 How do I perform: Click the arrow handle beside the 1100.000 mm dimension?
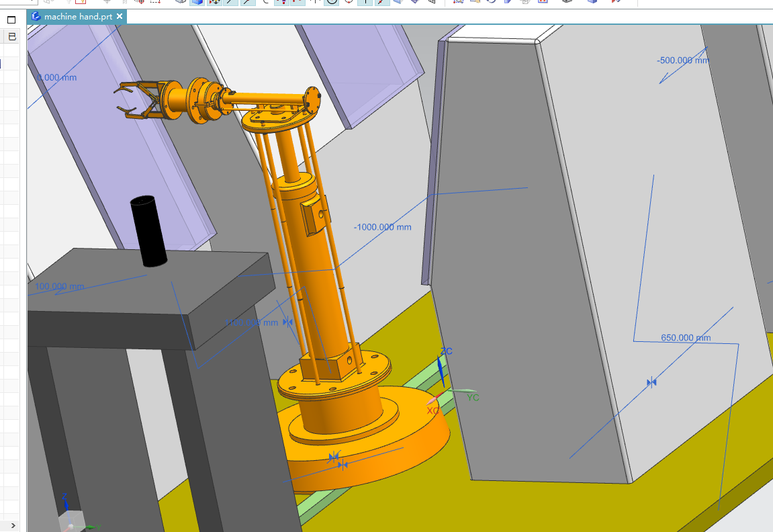(288, 322)
